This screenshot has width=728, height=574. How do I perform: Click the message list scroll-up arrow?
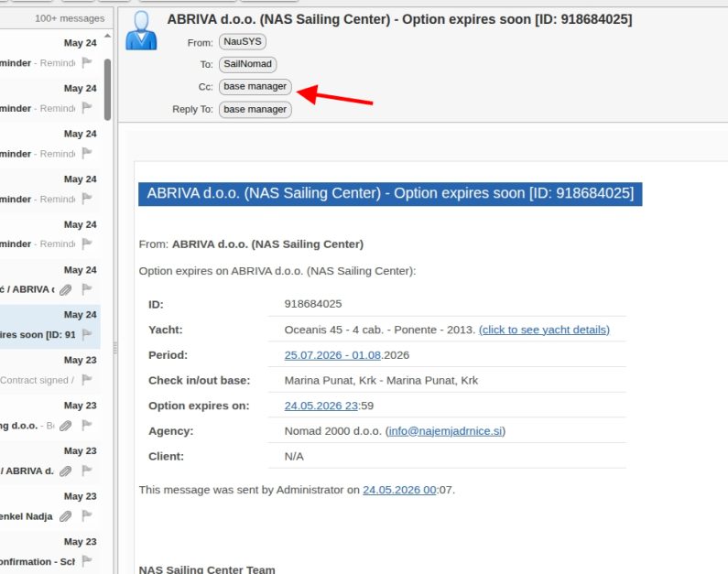click(107, 36)
